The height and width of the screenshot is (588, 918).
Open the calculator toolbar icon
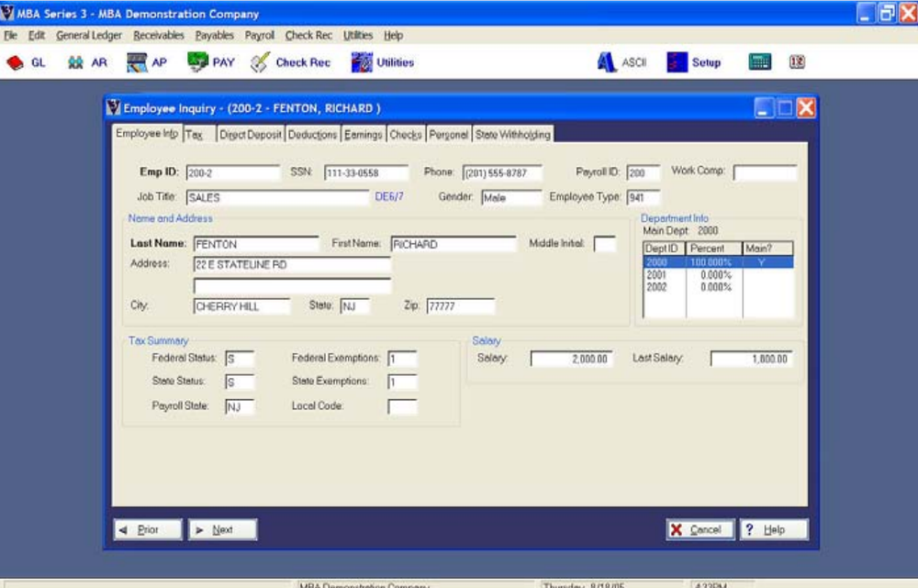(x=760, y=62)
